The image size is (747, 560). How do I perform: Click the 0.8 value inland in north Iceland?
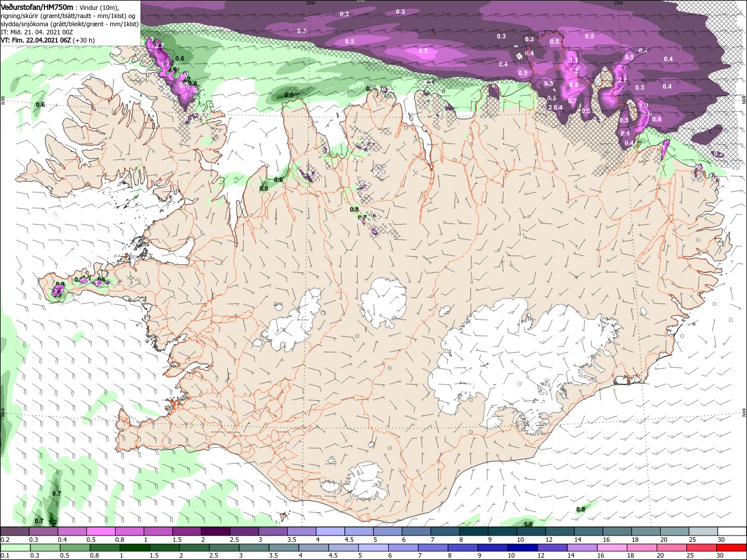coord(354,209)
